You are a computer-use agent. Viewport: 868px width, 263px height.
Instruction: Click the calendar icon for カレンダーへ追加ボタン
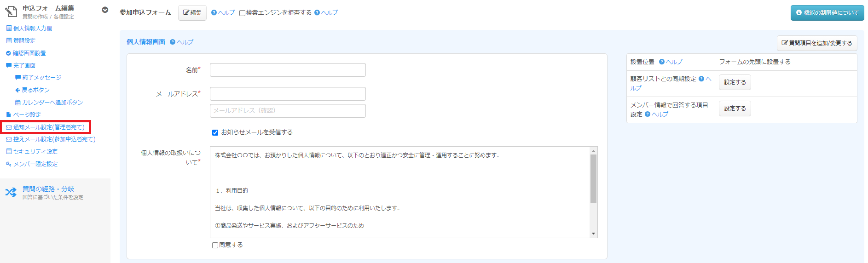[x=18, y=103]
